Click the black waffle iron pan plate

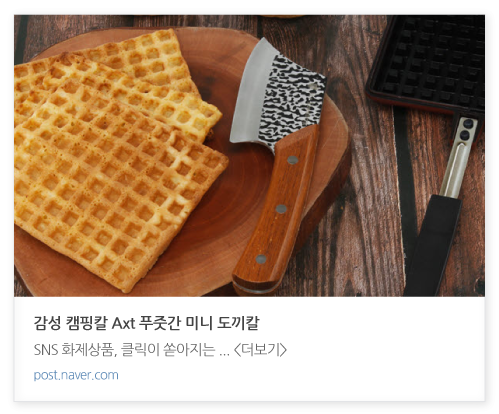pyautogui.click(x=428, y=63)
